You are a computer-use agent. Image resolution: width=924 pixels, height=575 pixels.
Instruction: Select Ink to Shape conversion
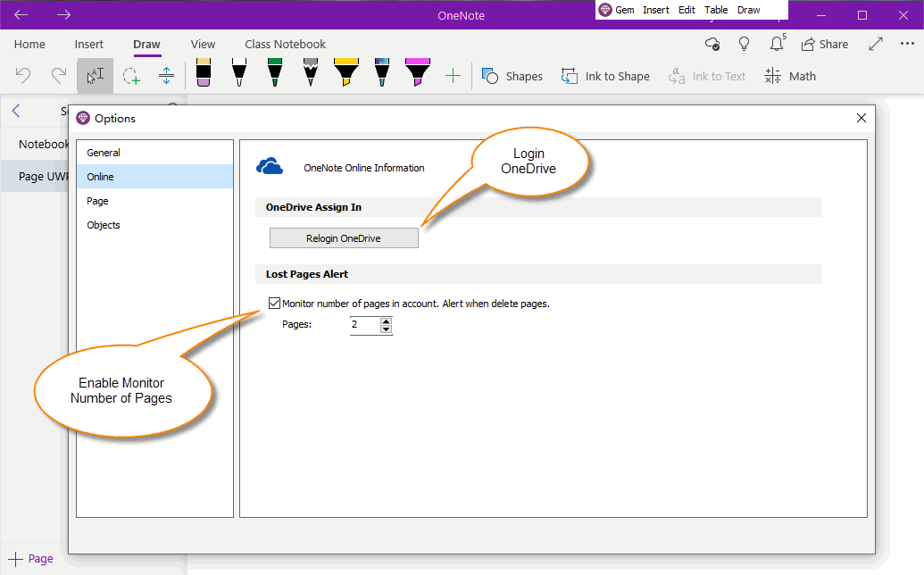point(605,76)
